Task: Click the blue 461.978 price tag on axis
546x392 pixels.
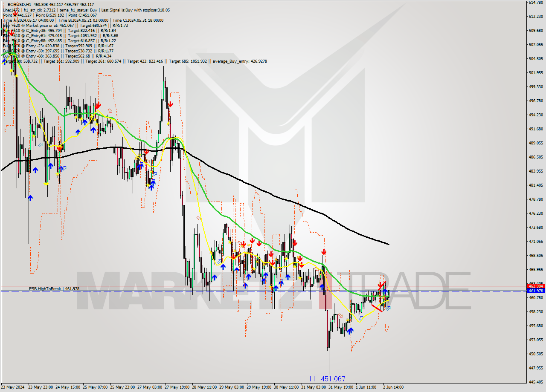Action: coord(536,291)
